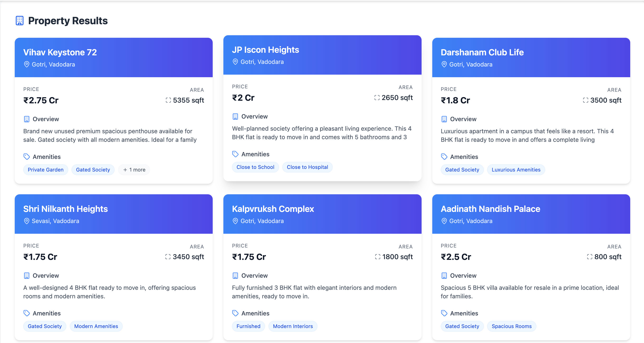Click the Modern Interiors amenity chip
This screenshot has width=644, height=343.
click(x=293, y=326)
